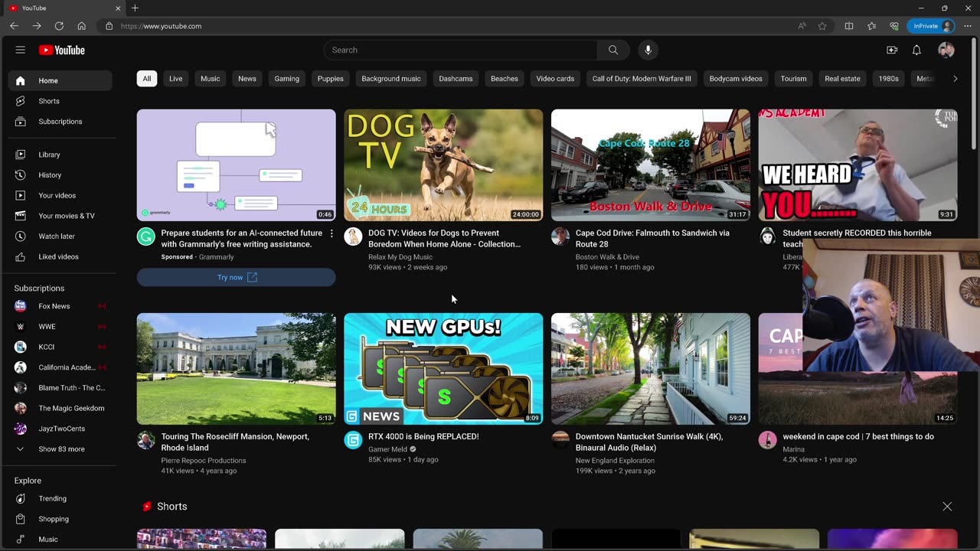Open Music under Explore
980x551 pixels.
60,540
